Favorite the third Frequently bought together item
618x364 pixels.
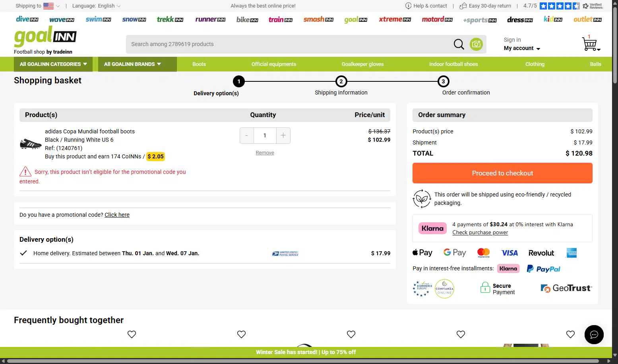351,334
